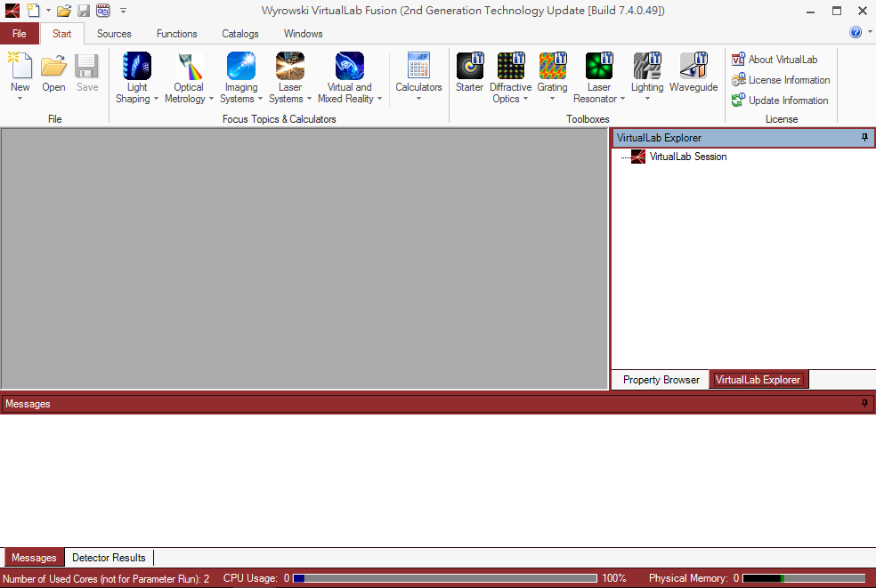Switch to the Property Browser tab
This screenshot has width=876, height=588.
click(x=661, y=380)
